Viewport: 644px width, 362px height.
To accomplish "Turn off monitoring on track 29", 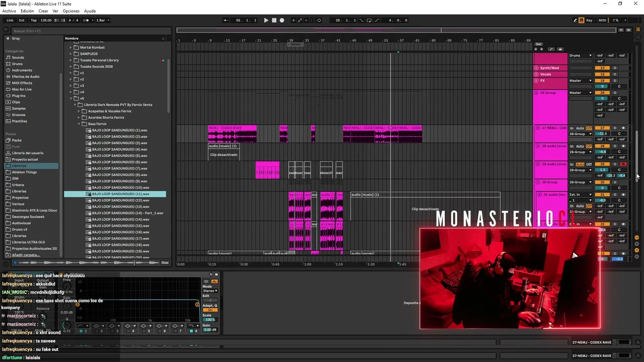I will coord(589,164).
